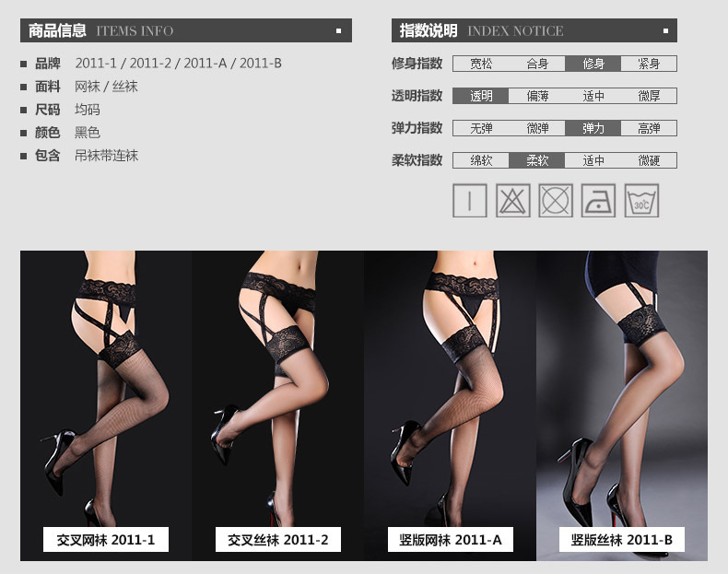Pick 宽松 in the fit index row
Screen dimensions: 728x574
481,64
